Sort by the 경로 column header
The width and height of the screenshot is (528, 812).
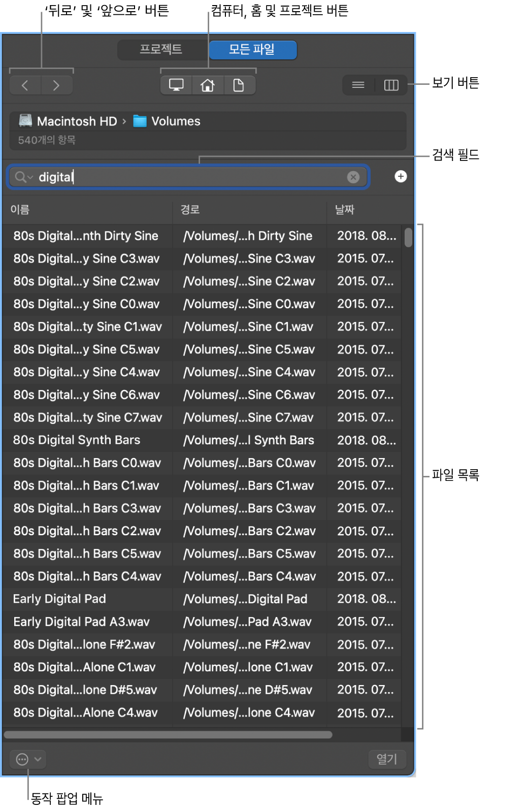coord(250,210)
